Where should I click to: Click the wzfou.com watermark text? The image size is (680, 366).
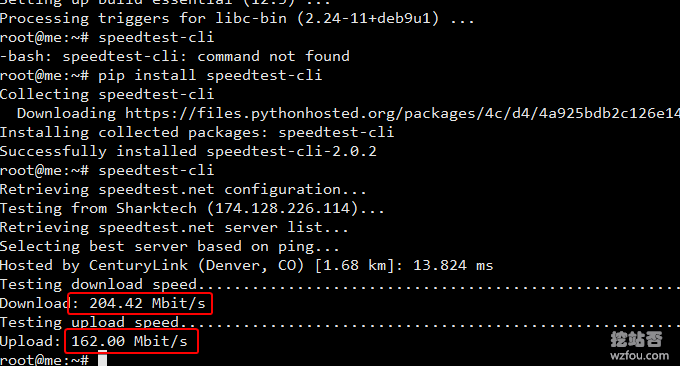coord(639,356)
